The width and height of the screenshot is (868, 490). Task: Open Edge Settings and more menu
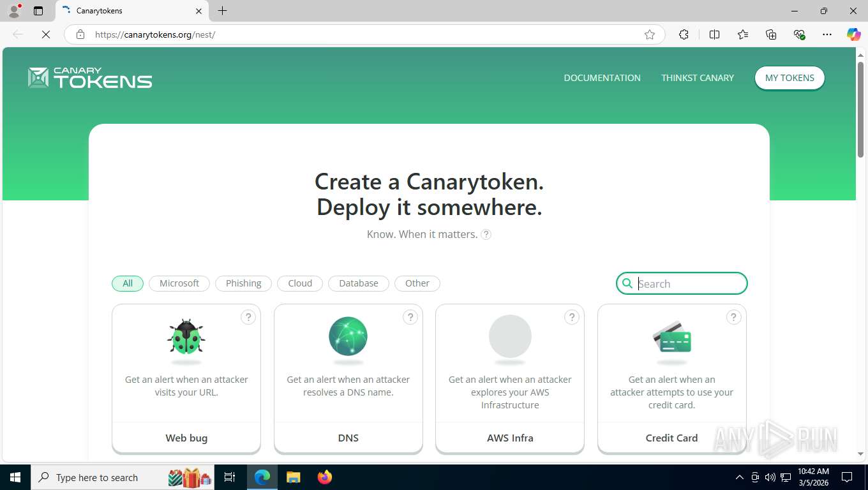coord(827,34)
